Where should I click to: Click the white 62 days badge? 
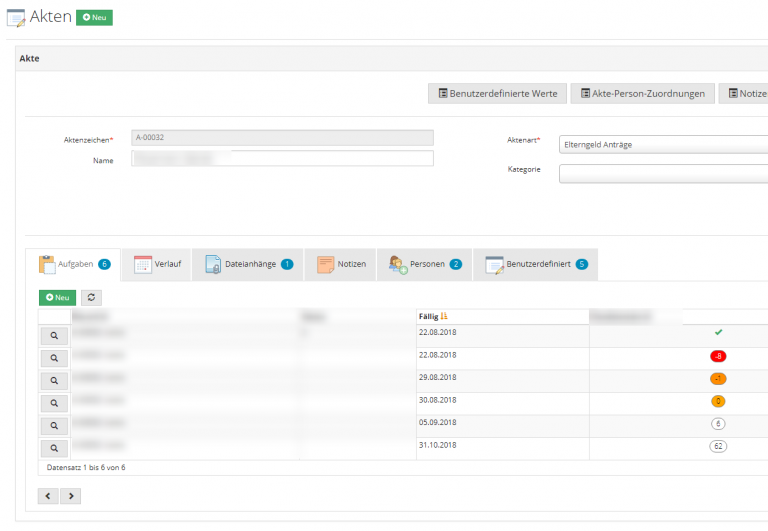[x=718, y=446]
